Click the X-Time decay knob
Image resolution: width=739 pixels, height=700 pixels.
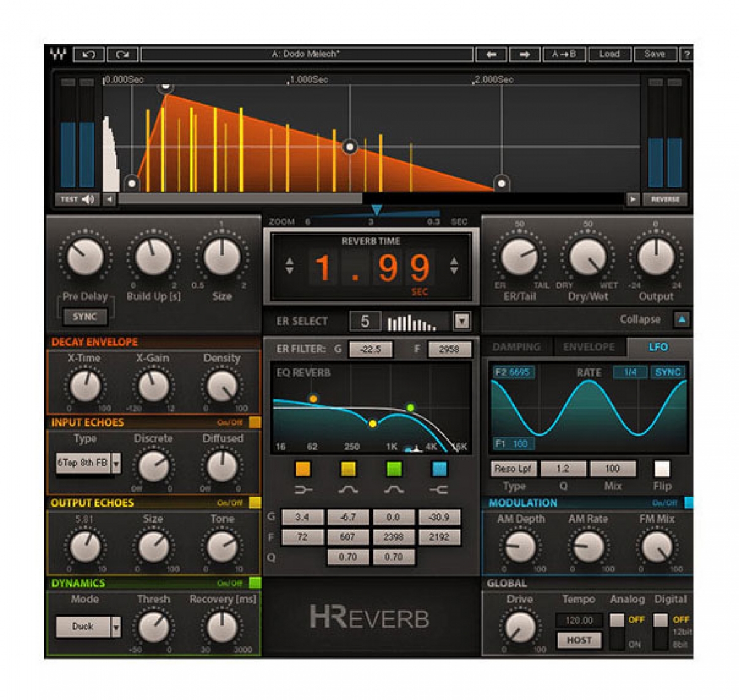tap(85, 386)
